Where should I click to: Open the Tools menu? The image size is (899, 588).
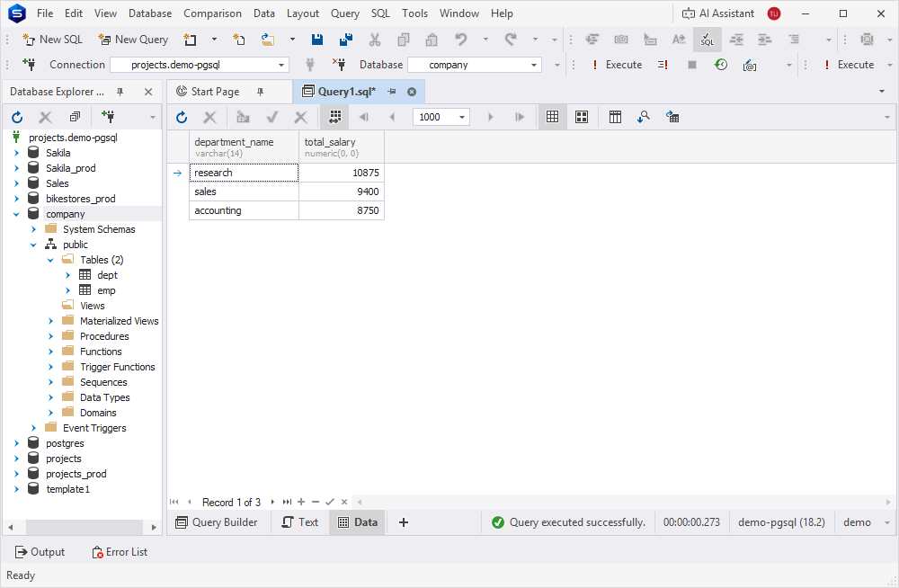[x=414, y=13]
